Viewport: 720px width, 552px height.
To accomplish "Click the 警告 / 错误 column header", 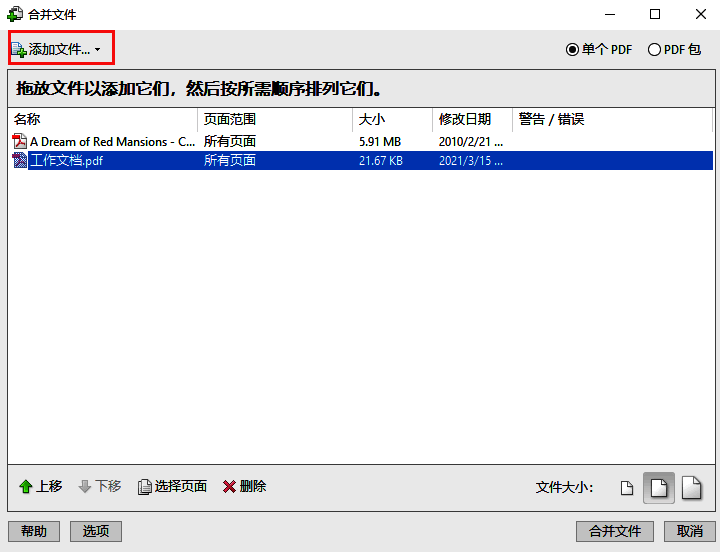I will (613, 119).
